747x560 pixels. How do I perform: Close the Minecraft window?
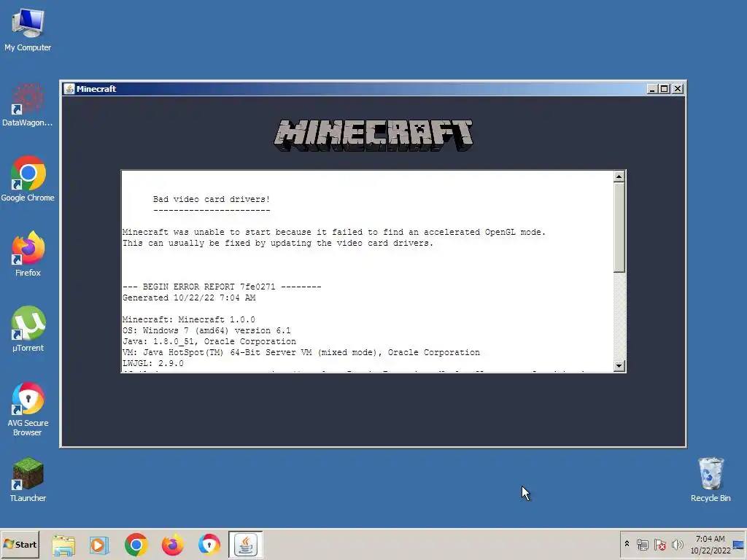point(678,89)
